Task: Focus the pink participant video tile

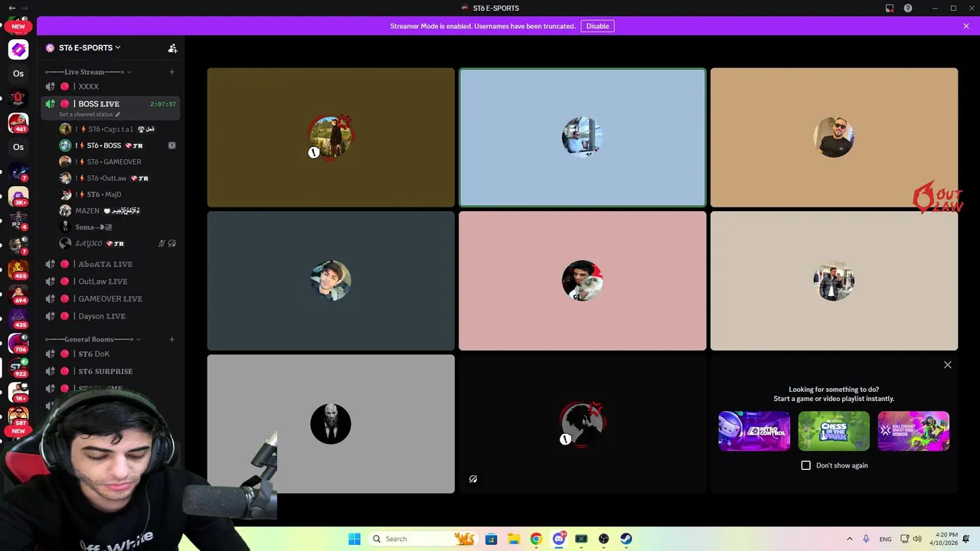Action: click(x=582, y=281)
